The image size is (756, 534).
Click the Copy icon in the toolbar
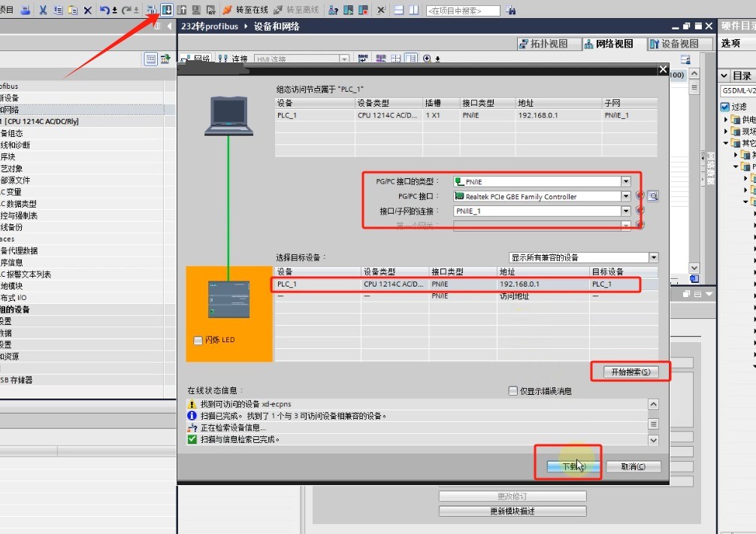point(58,10)
